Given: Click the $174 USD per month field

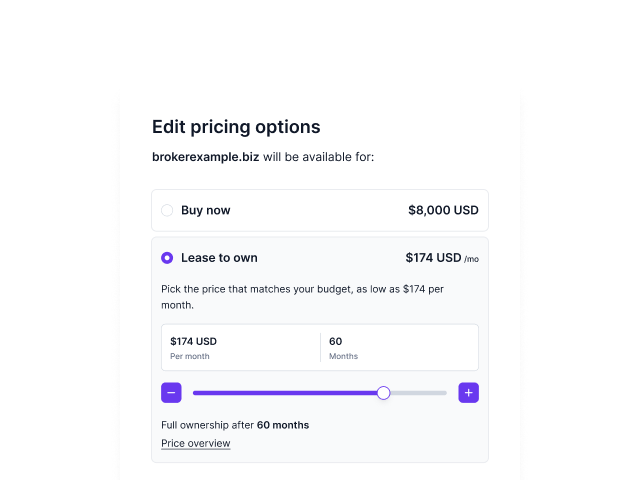Looking at the screenshot, I should (x=241, y=348).
